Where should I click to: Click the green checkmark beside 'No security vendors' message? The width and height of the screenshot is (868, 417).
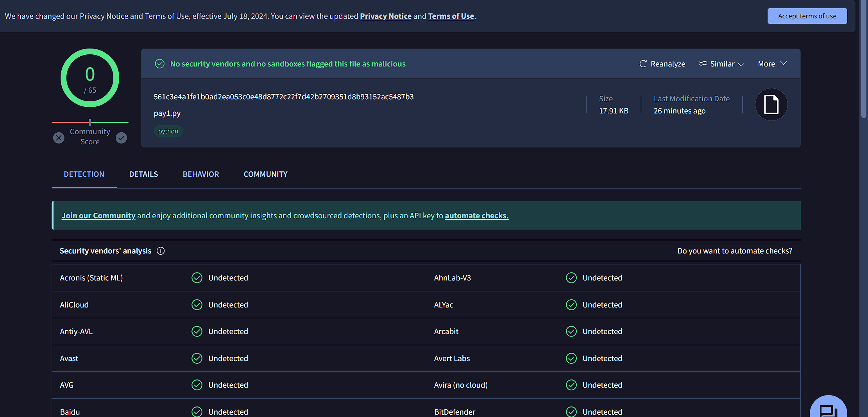point(159,64)
